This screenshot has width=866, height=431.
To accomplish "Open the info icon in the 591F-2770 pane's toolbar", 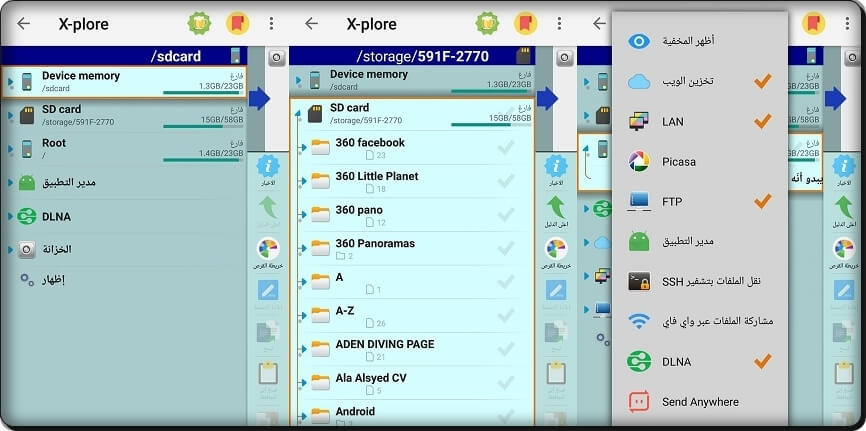I will [556, 167].
